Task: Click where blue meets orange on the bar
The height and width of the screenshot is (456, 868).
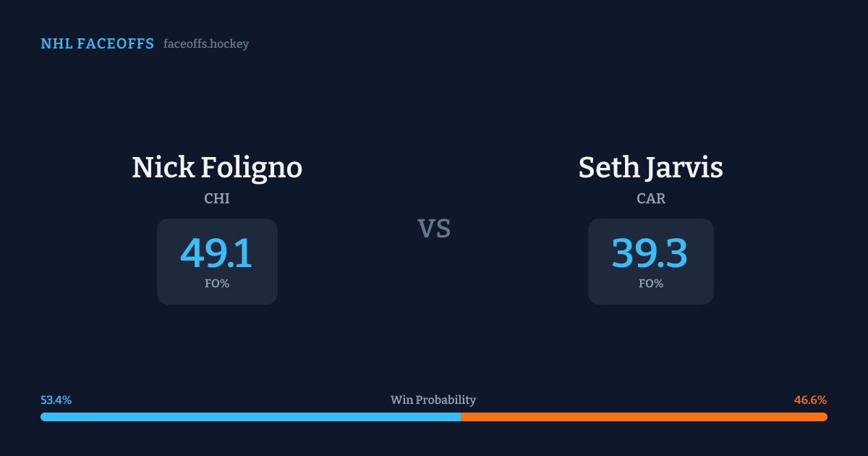Action: point(461,417)
